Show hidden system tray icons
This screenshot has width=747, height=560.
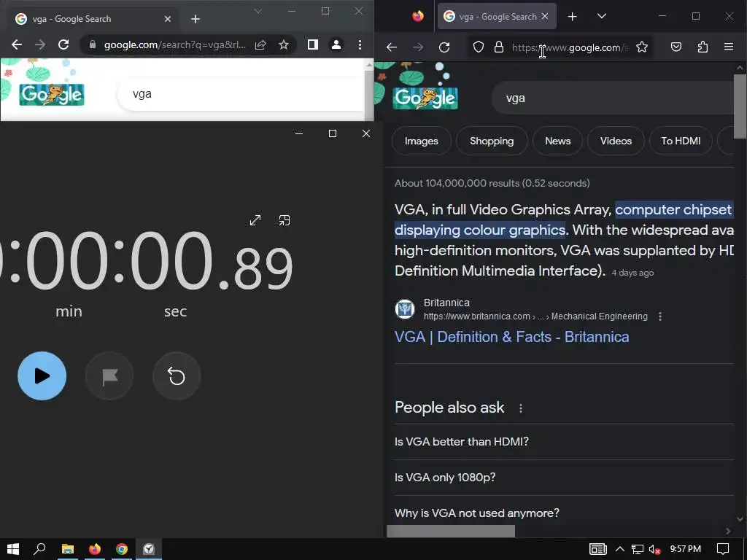click(620, 549)
